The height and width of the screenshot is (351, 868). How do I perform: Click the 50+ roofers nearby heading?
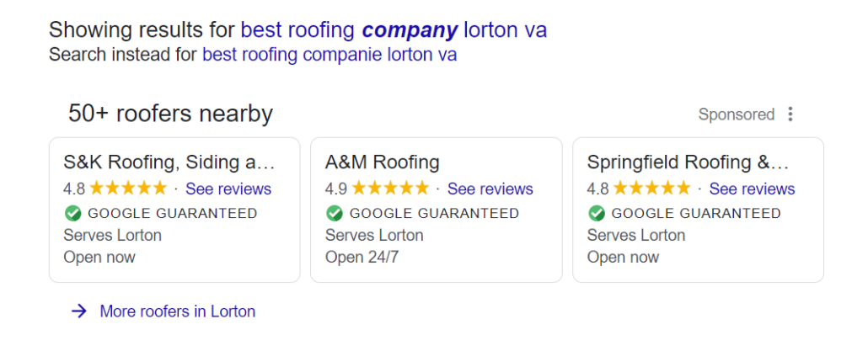click(170, 114)
